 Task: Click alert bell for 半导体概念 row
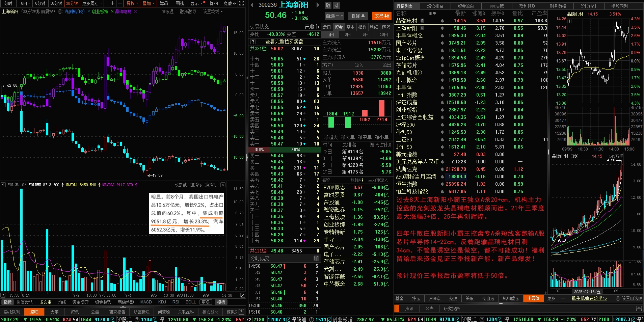coord(442,36)
